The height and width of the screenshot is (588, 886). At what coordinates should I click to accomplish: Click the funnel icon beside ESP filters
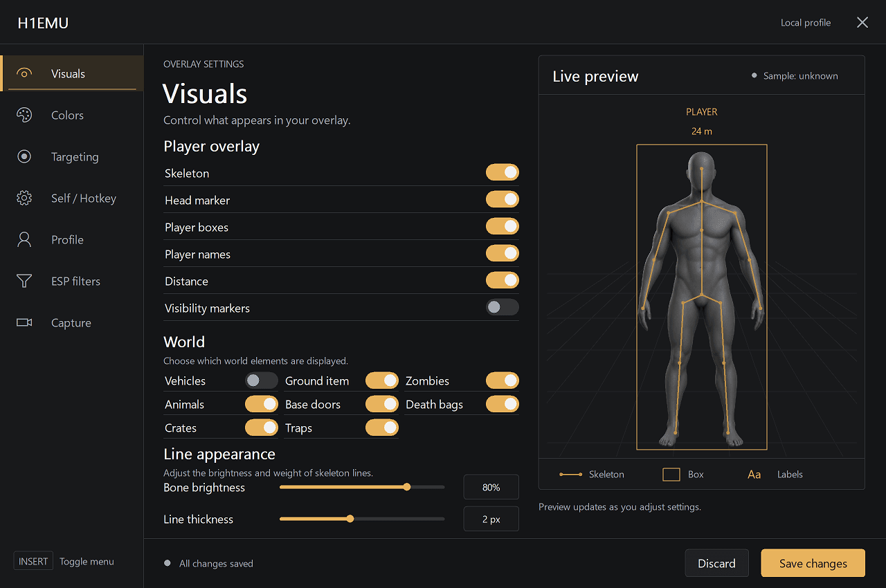coord(24,281)
